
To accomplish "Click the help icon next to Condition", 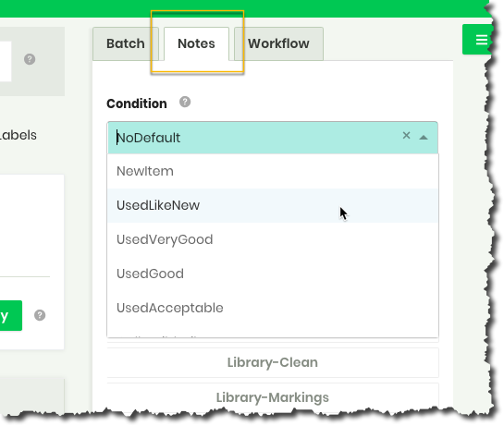I will pyautogui.click(x=185, y=103).
